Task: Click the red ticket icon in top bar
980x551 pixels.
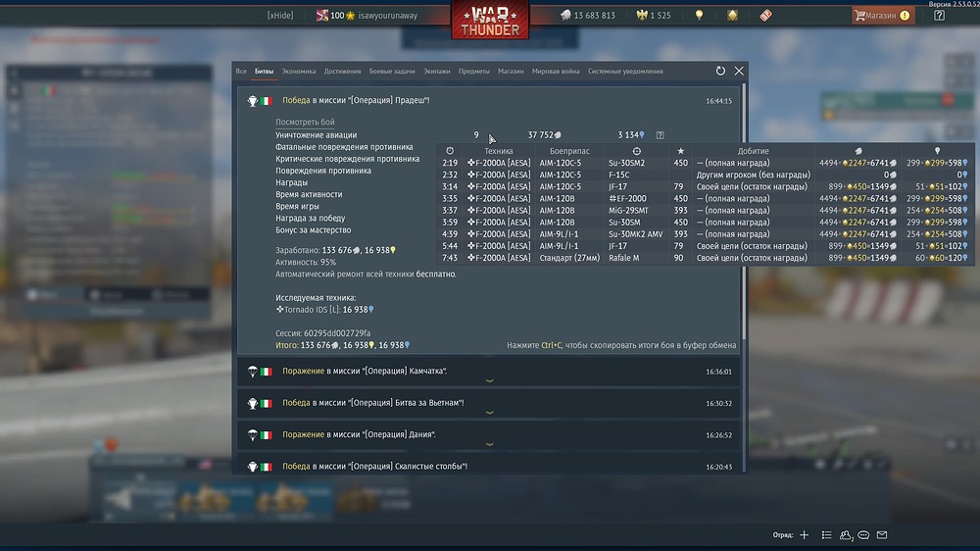Action: point(765,16)
